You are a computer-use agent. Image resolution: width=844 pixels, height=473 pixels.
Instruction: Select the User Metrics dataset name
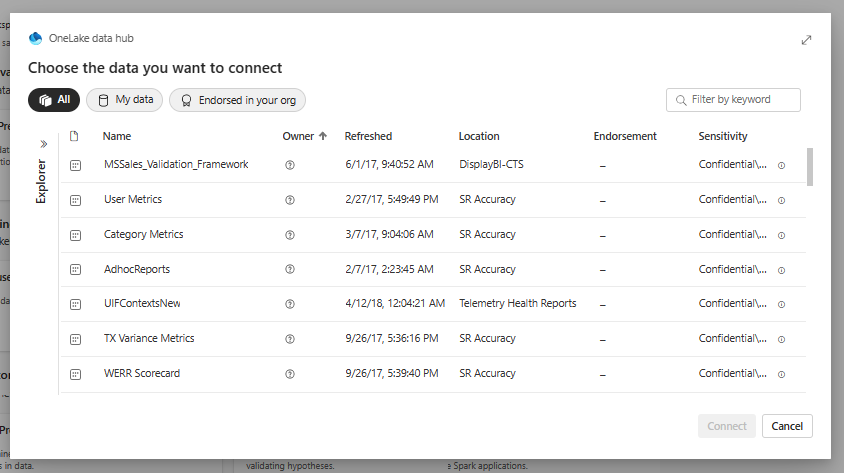click(133, 199)
